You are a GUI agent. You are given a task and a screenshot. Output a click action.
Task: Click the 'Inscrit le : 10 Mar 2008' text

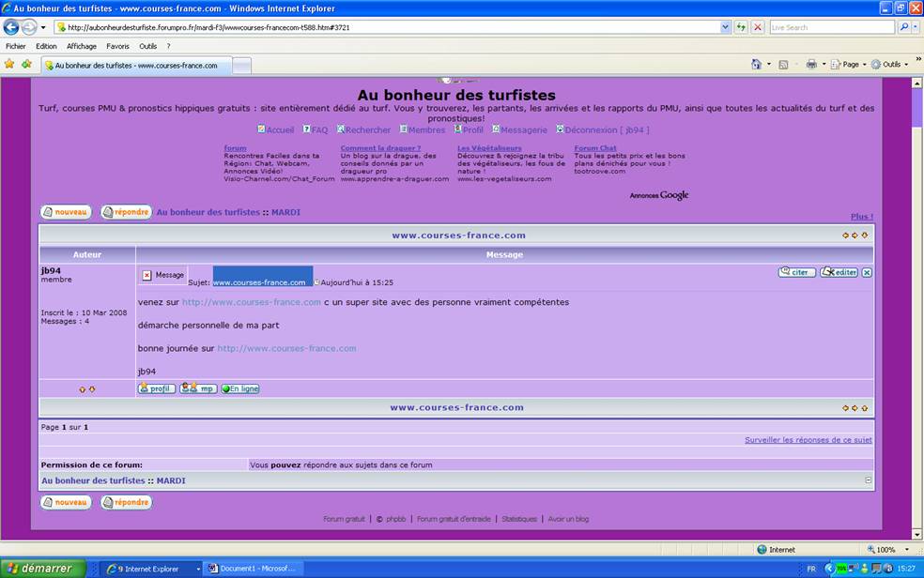84,312
